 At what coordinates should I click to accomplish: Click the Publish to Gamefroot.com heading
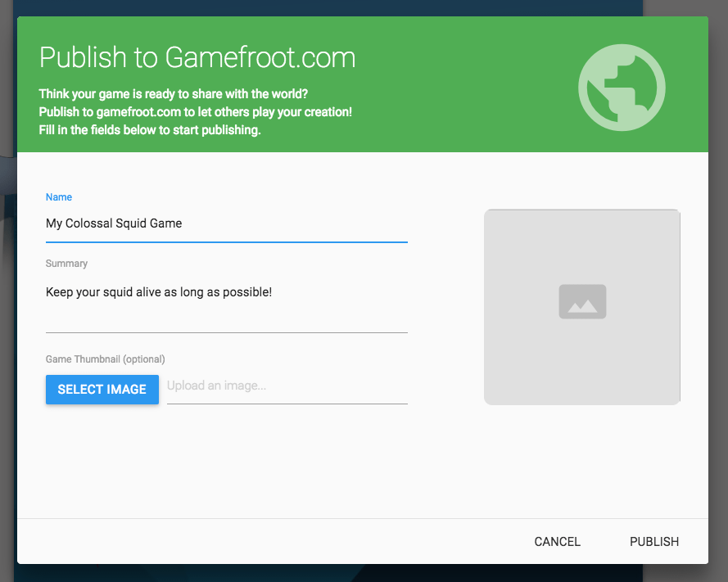[x=197, y=58]
